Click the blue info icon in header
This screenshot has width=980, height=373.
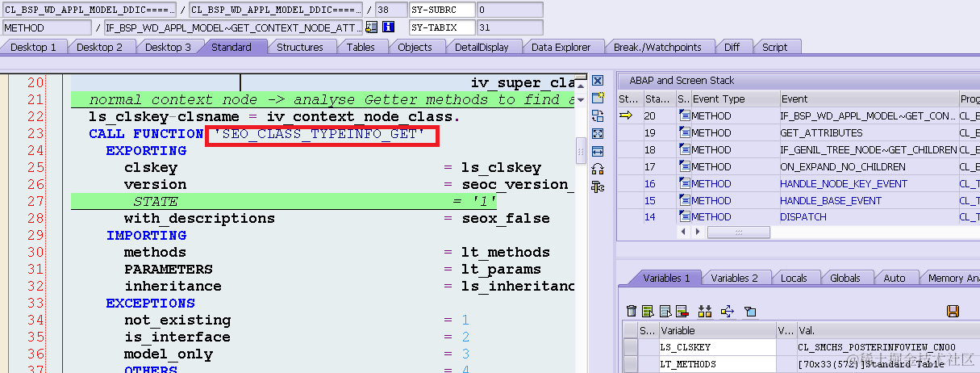tap(388, 27)
